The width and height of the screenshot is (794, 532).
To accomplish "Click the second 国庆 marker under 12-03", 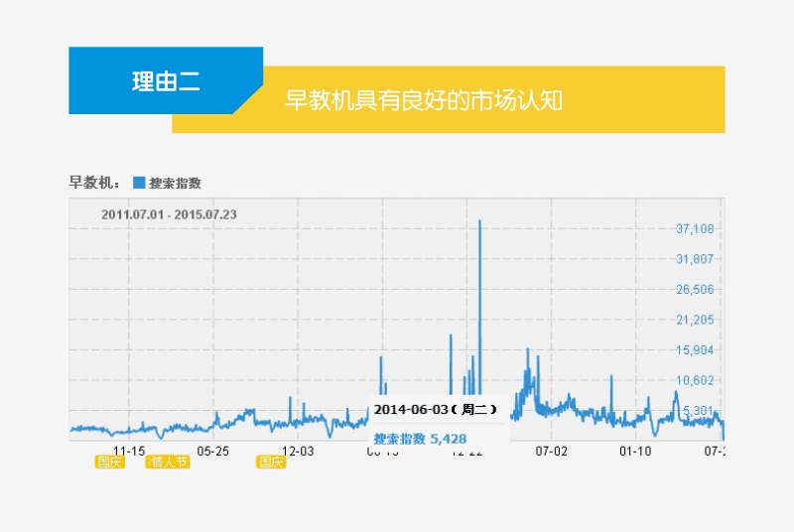I will (x=271, y=462).
